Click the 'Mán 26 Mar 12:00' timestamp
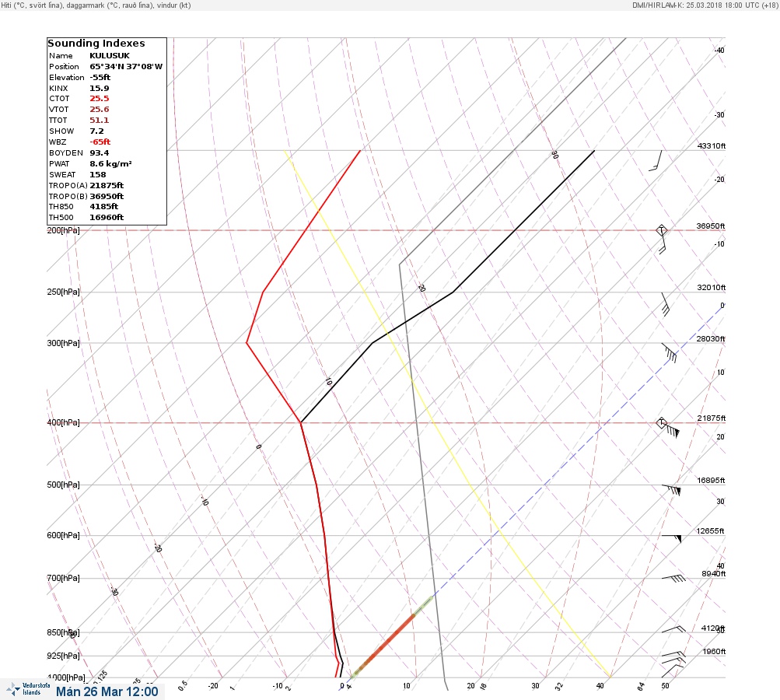 click(107, 691)
